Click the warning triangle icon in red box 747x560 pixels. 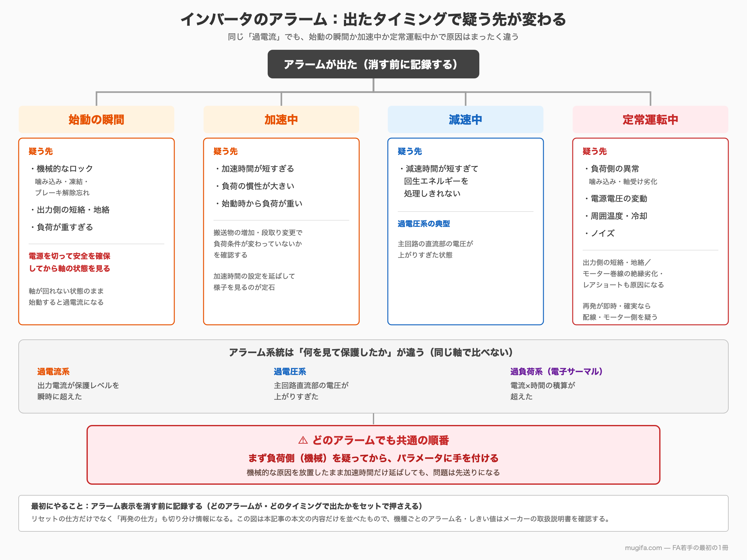(x=303, y=440)
